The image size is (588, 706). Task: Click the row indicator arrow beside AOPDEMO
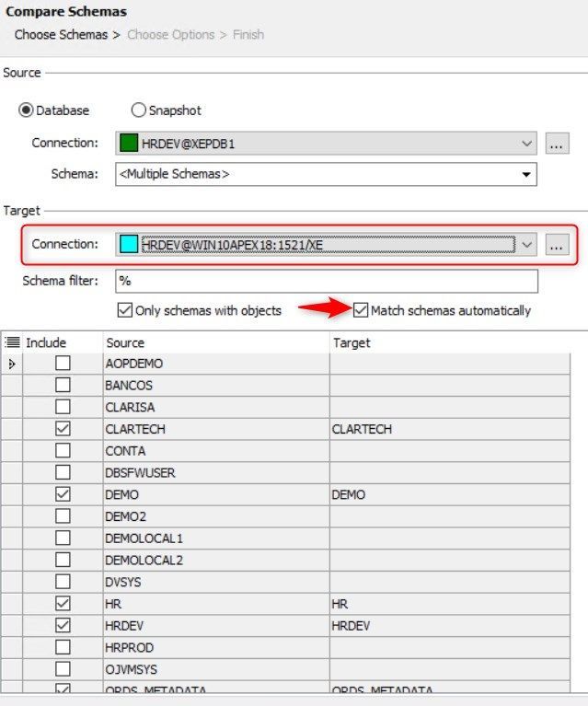click(12, 364)
